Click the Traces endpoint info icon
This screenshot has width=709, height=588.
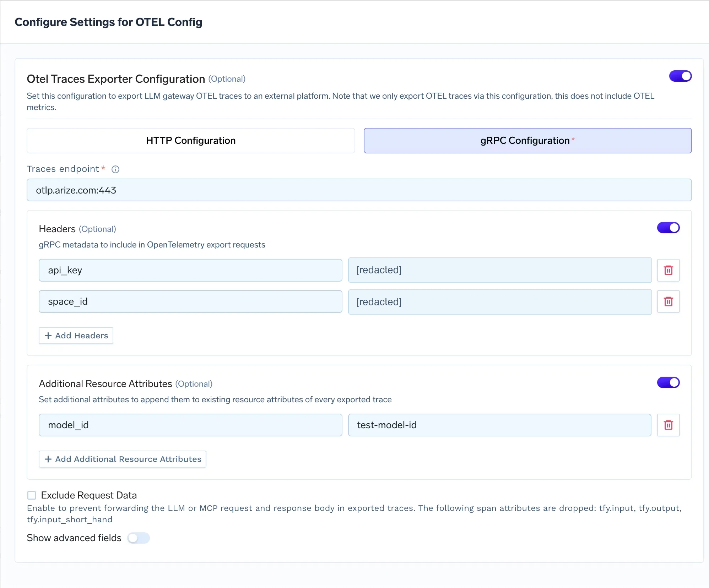pos(115,169)
